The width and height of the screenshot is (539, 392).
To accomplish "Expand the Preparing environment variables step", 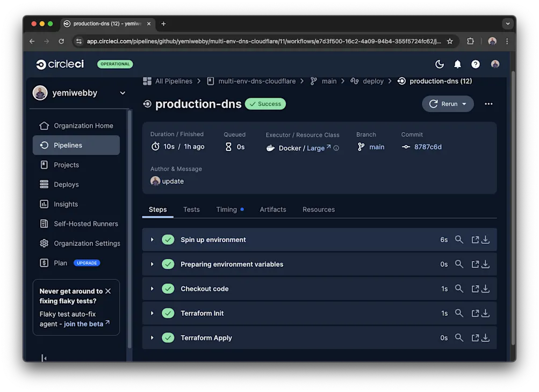I will (151, 264).
